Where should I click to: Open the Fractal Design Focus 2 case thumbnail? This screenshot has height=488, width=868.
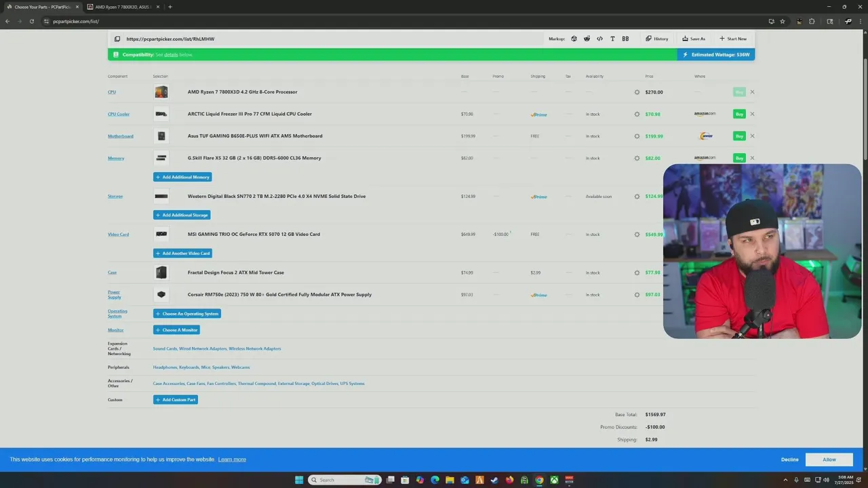[x=161, y=272]
